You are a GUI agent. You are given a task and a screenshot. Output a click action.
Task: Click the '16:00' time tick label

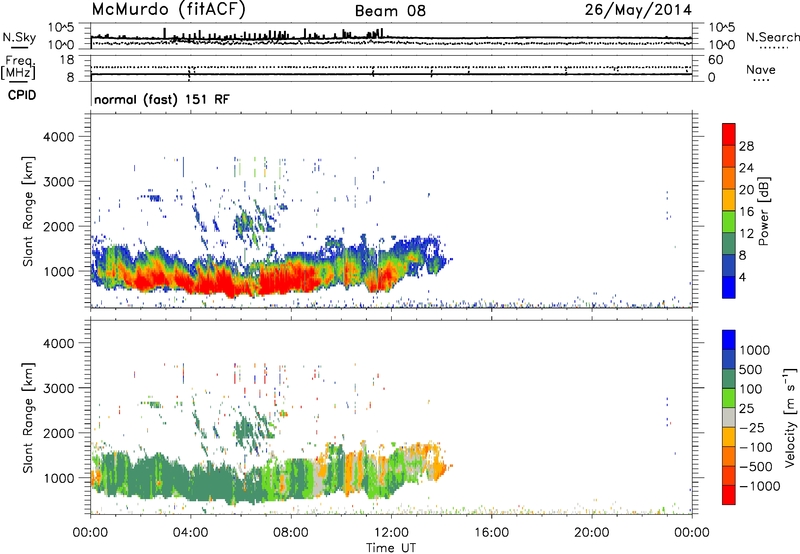pyautogui.click(x=491, y=533)
